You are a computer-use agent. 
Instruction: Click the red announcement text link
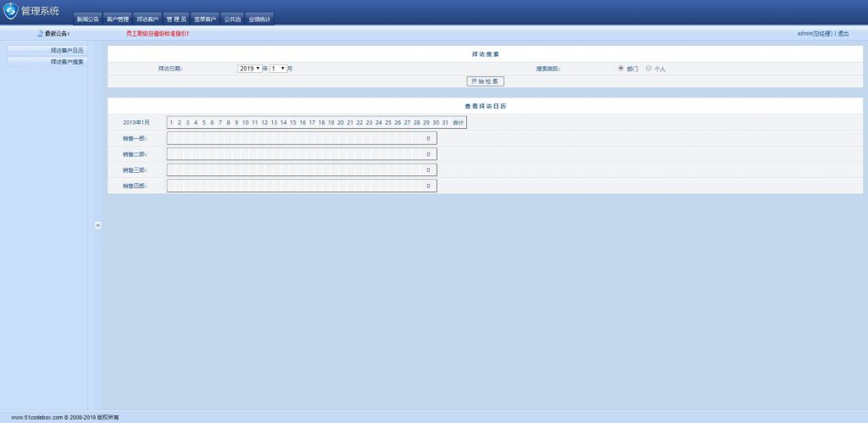158,34
